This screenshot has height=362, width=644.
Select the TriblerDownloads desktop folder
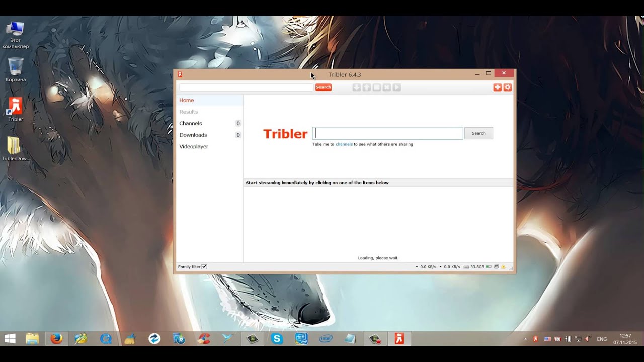[16, 149]
